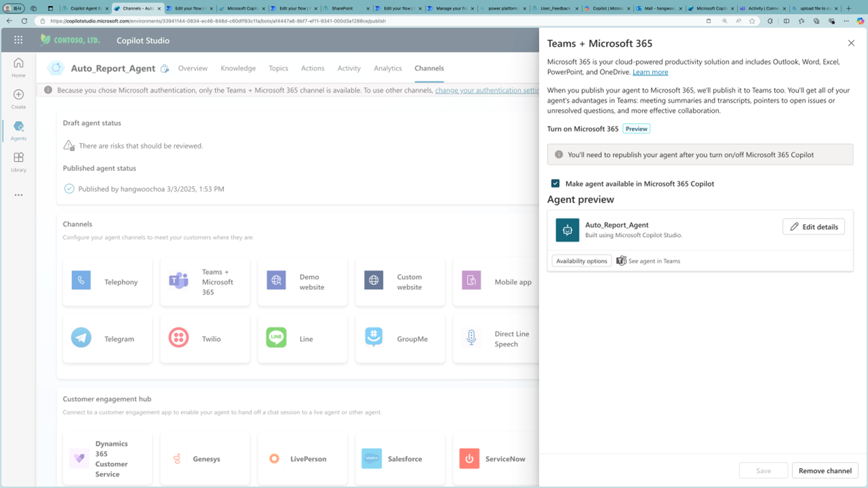Click the risk warning icon in draft status
868x488 pixels.
(x=69, y=146)
